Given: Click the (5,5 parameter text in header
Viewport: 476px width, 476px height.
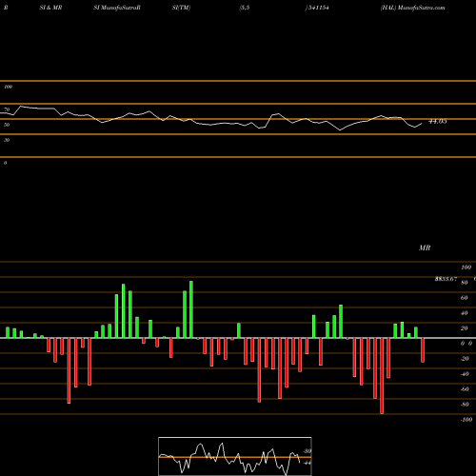Looking at the screenshot, I should [245, 8].
